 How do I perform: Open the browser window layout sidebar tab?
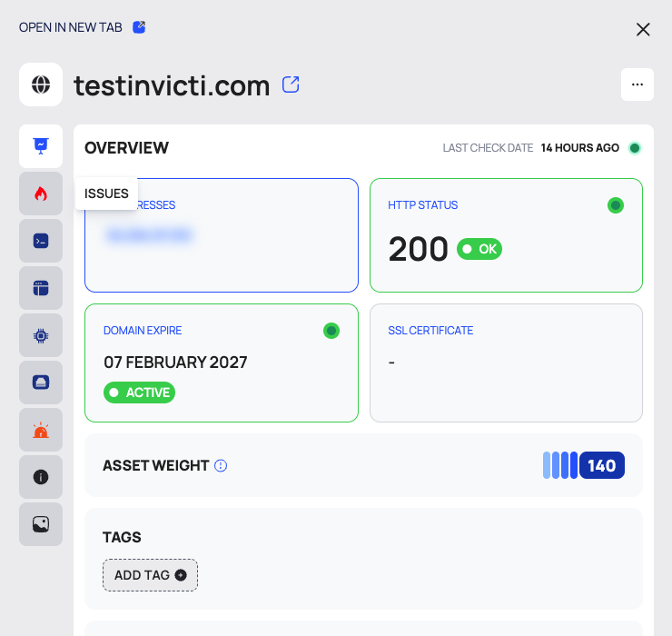[41, 288]
